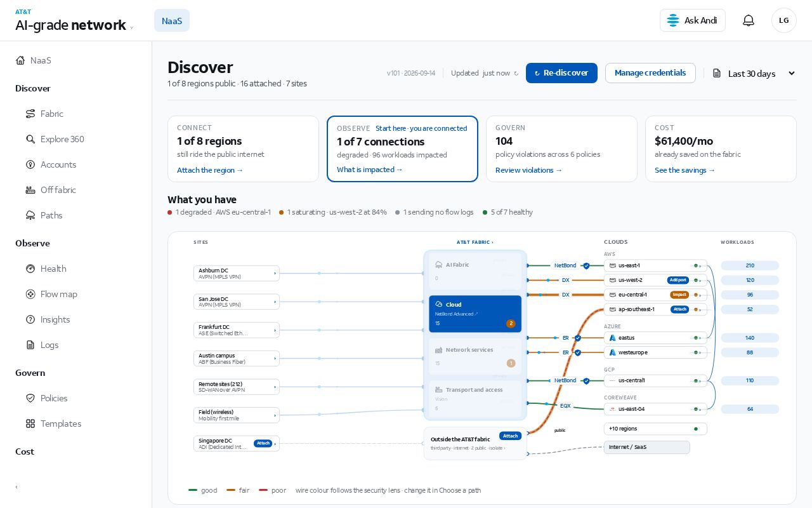This screenshot has height=508, width=812.
Task: Click the poor legend color line
Action: [x=263, y=490]
